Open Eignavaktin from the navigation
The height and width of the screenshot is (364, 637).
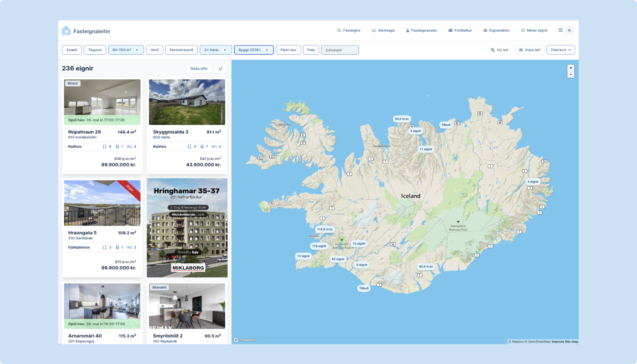(x=496, y=30)
